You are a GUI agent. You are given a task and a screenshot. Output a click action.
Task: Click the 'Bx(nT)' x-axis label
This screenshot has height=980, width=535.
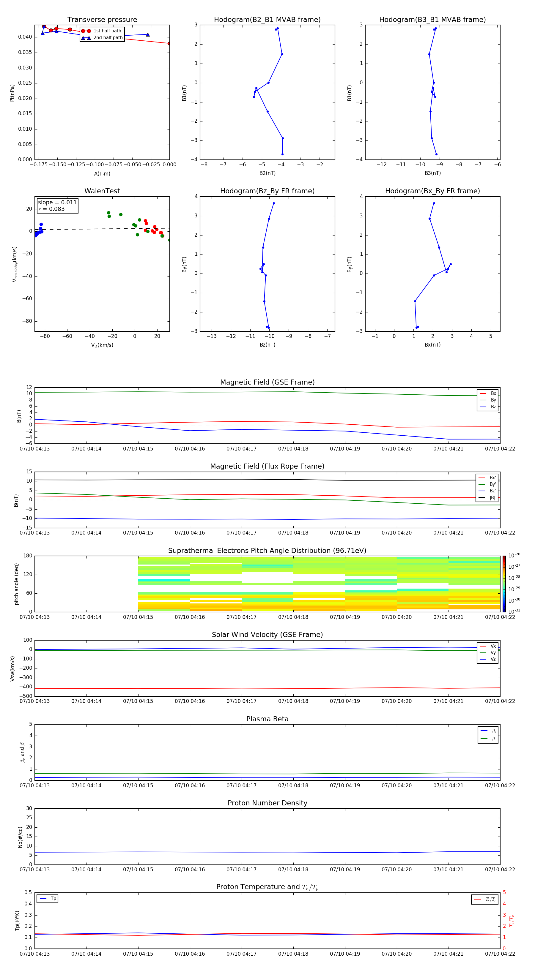(432, 345)
